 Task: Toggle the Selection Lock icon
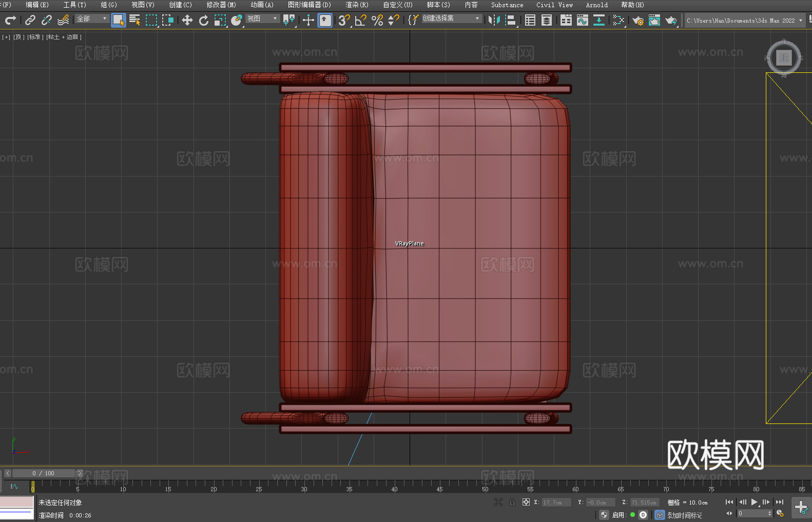pos(512,502)
